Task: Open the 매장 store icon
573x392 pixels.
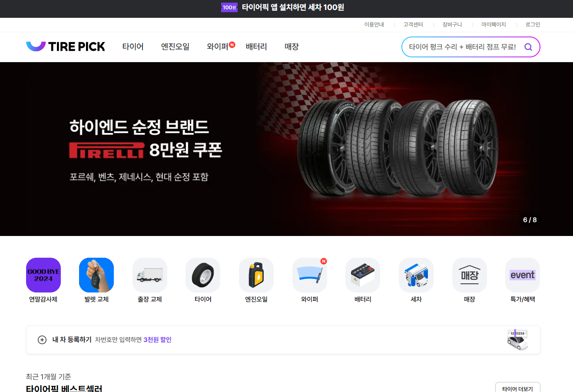Action: (x=470, y=275)
